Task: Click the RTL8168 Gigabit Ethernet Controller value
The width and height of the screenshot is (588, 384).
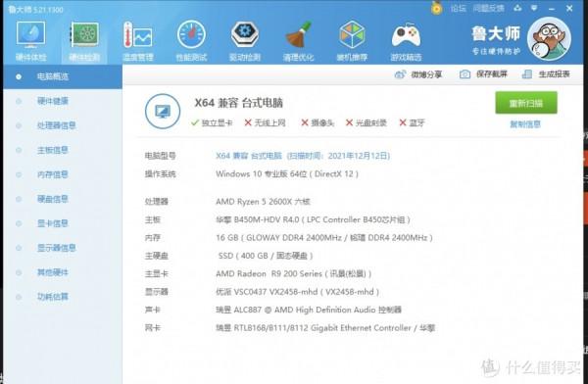Action: pos(325,328)
